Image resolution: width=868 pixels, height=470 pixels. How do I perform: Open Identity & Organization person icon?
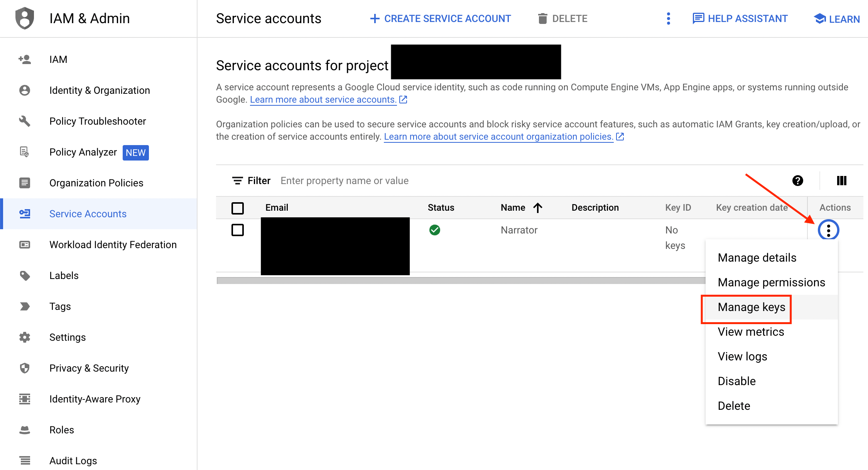tap(25, 90)
